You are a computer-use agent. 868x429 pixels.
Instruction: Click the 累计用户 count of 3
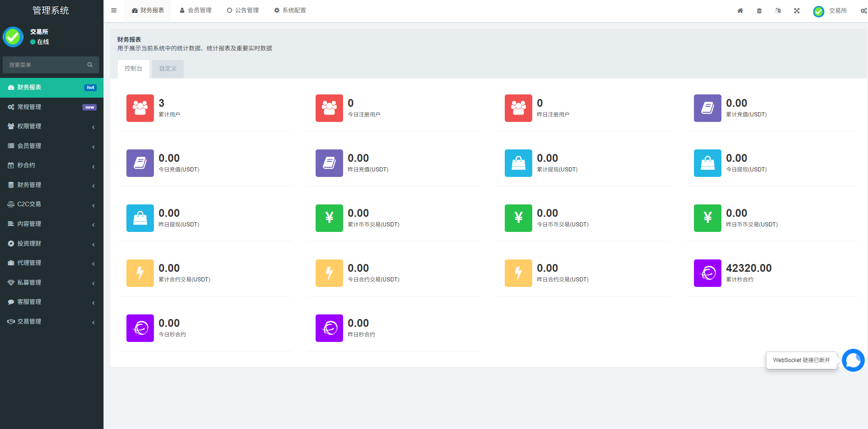pyautogui.click(x=161, y=103)
